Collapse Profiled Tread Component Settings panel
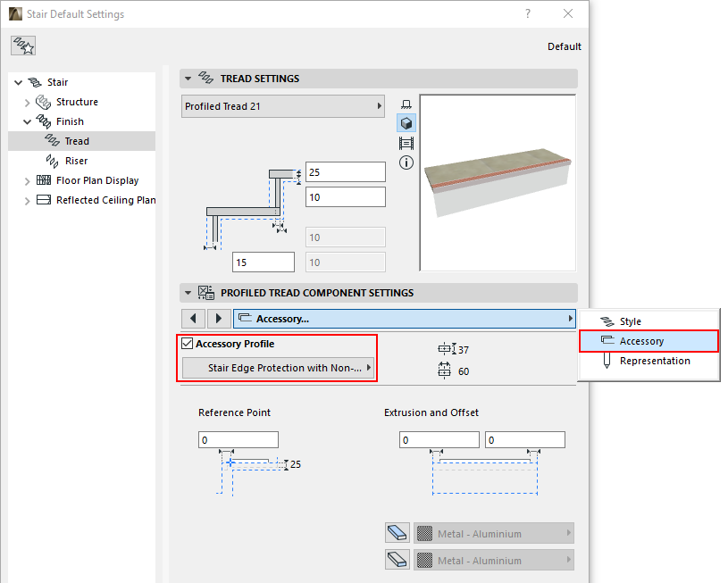This screenshot has height=583, width=728. [x=188, y=293]
